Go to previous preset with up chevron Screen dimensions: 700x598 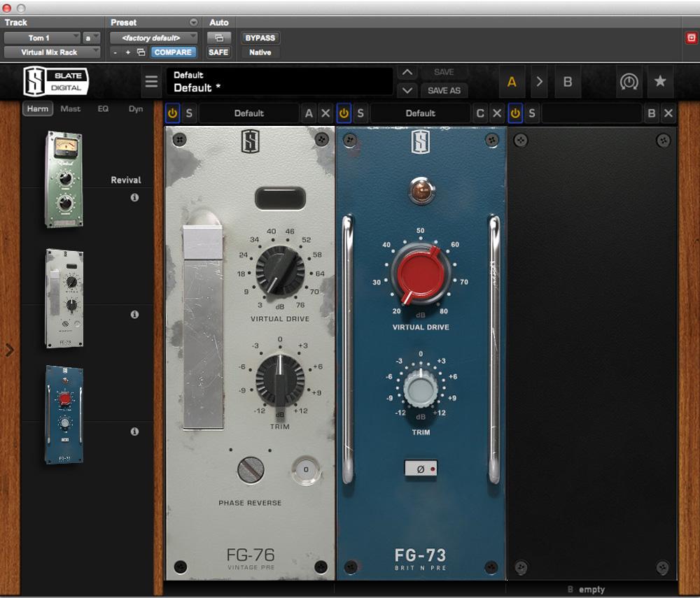pyautogui.click(x=407, y=72)
